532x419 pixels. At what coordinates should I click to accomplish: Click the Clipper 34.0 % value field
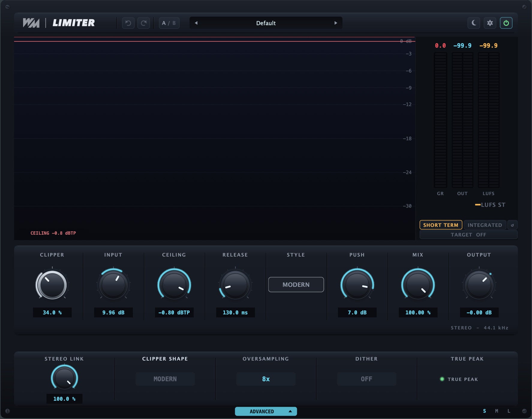[52, 312]
